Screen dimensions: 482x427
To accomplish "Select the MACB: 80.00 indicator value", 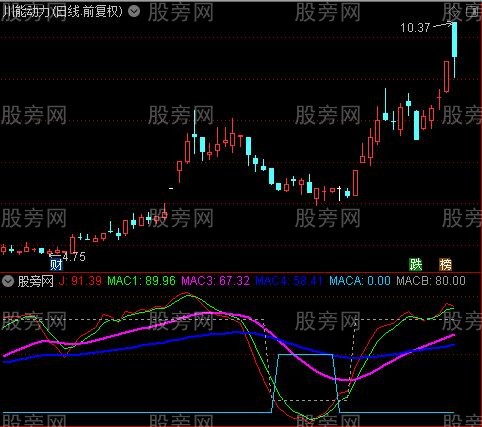I will (x=431, y=281).
